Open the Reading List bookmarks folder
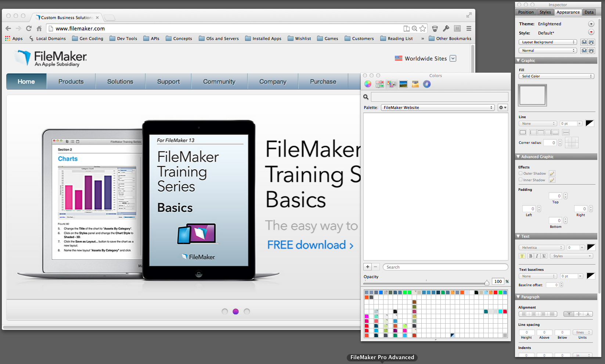The image size is (605, 364). (396, 39)
